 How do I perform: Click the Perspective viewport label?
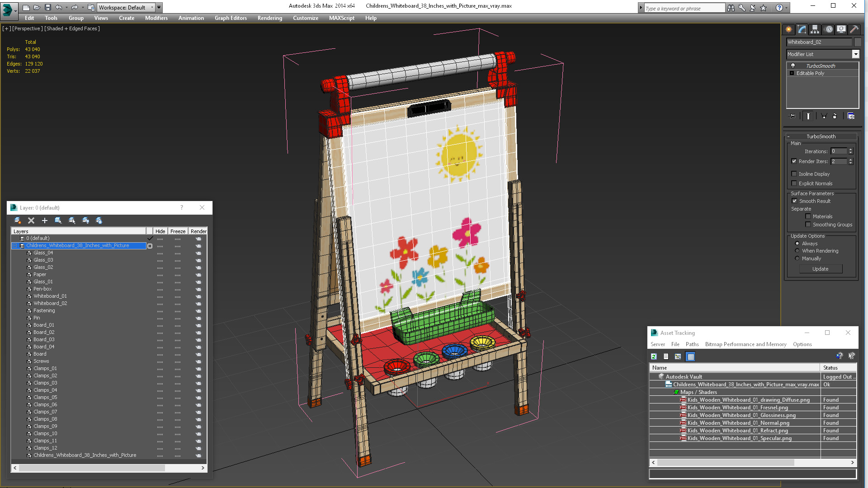pyautogui.click(x=28, y=28)
